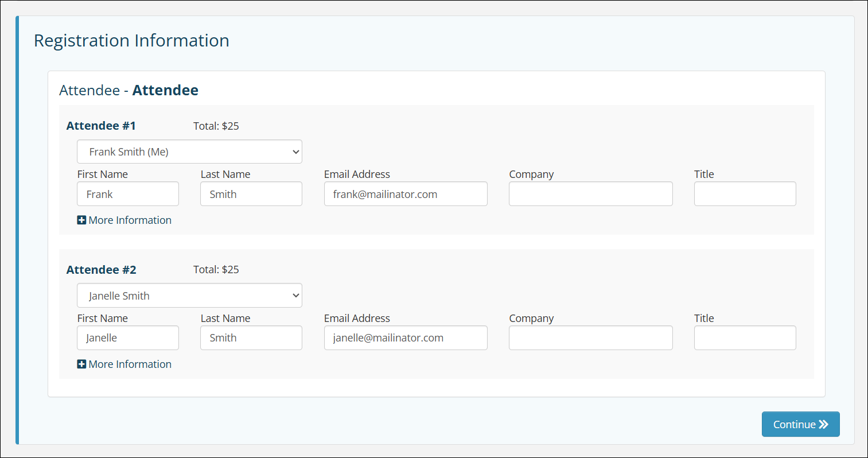Viewport: 868px width, 458px height.
Task: Open the Frank Smith (Me) attendee dropdown
Action: click(189, 152)
